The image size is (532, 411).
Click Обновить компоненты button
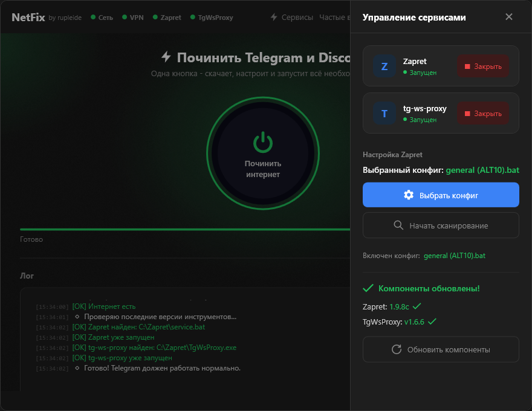click(x=441, y=349)
